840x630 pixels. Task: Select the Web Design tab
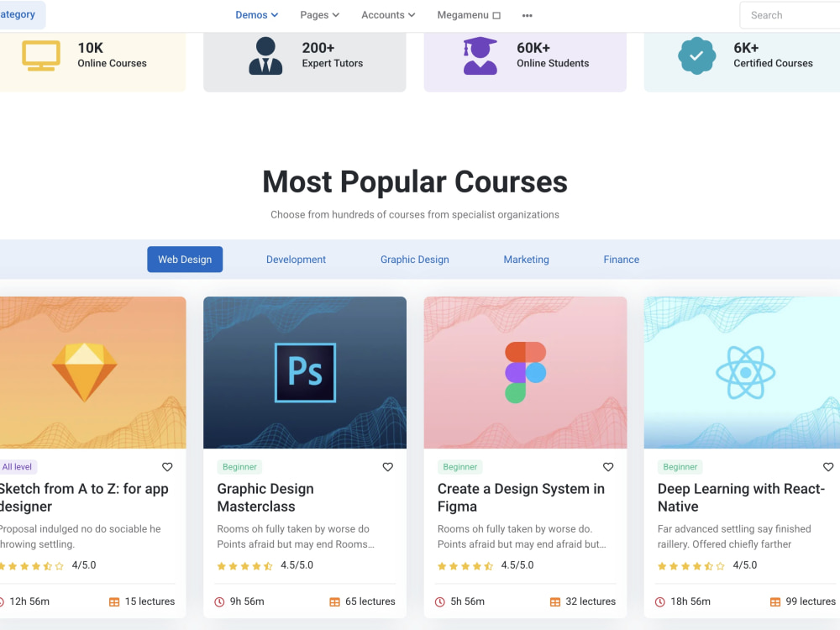click(x=185, y=260)
